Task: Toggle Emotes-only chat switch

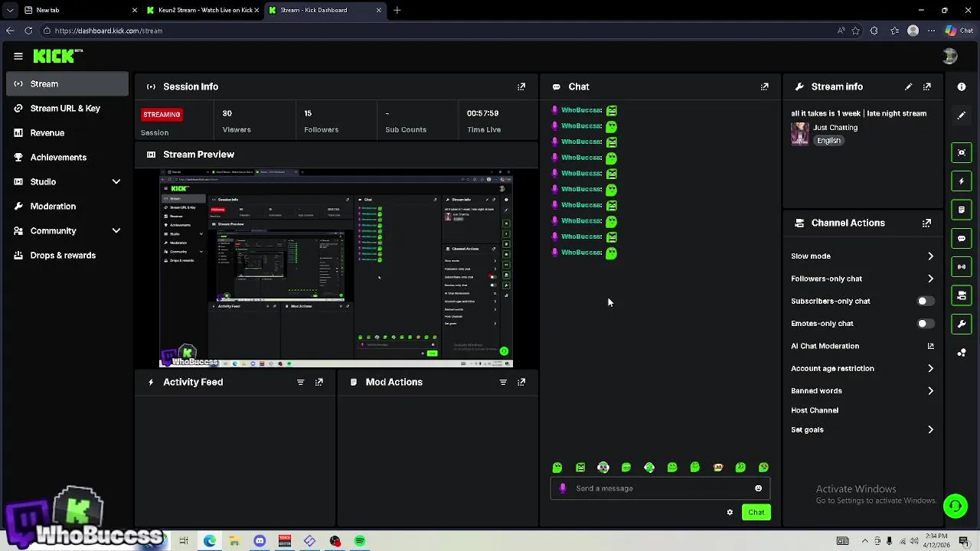Action: pos(926,324)
